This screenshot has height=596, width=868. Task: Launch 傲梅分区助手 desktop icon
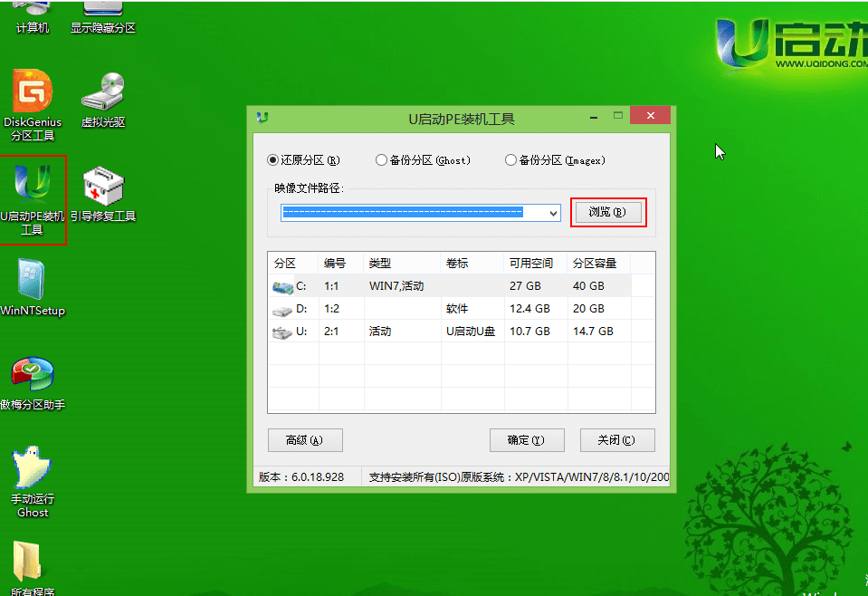[33, 383]
